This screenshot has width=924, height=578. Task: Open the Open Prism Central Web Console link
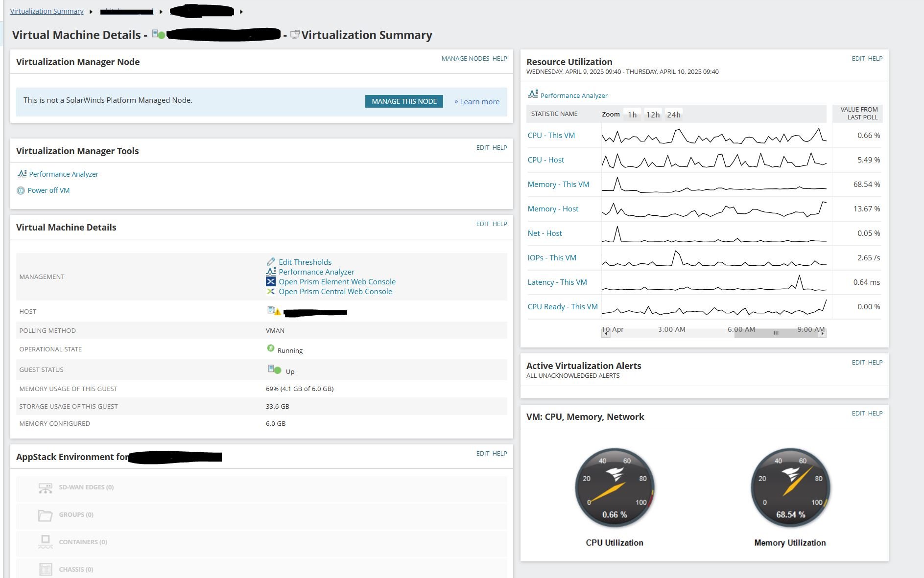tap(335, 292)
